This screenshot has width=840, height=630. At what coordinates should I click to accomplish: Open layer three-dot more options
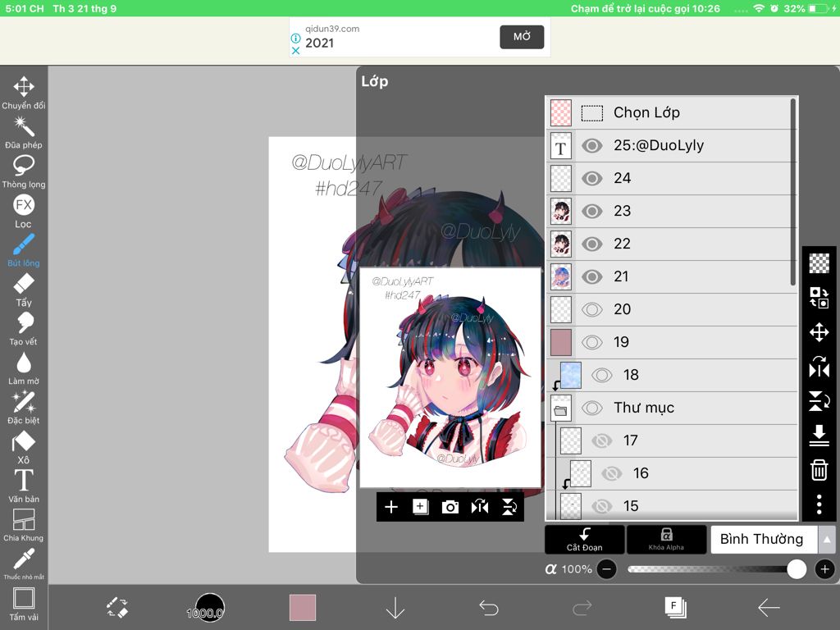tap(819, 504)
